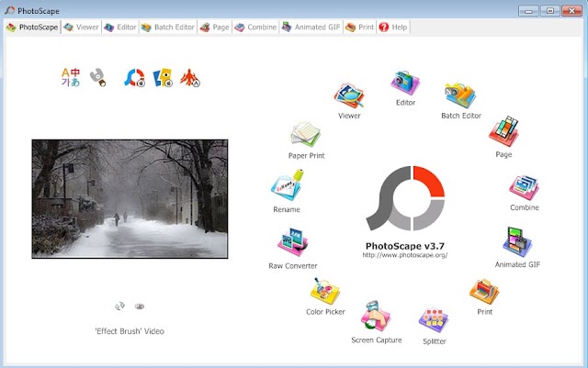The image size is (588, 368).
Task: Open the photoscape.org website link
Action: [x=405, y=255]
